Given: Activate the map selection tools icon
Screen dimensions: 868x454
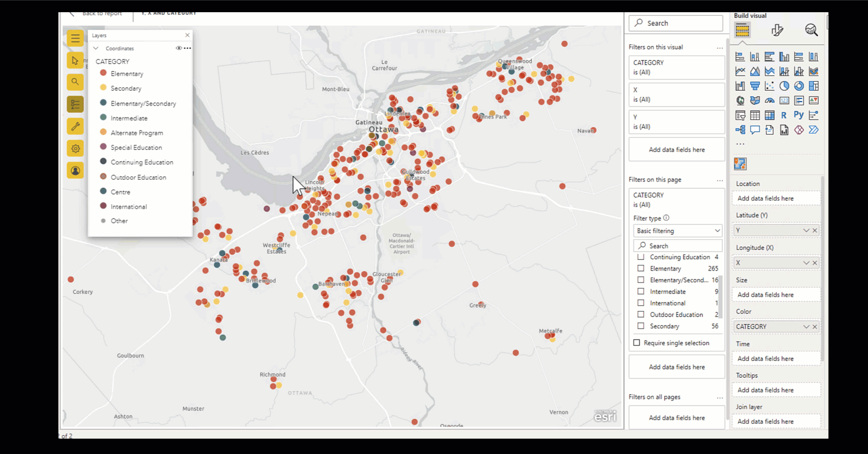Looking at the screenshot, I should pyautogui.click(x=75, y=60).
